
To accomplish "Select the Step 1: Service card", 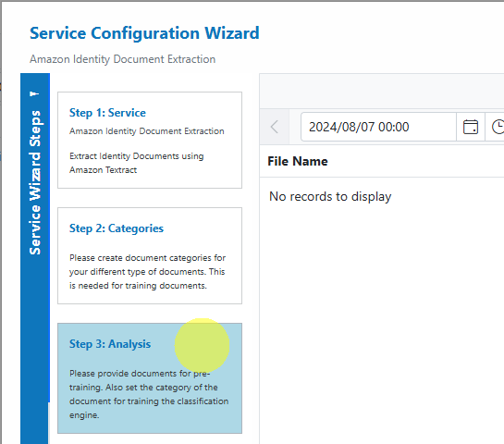I will coord(150,141).
